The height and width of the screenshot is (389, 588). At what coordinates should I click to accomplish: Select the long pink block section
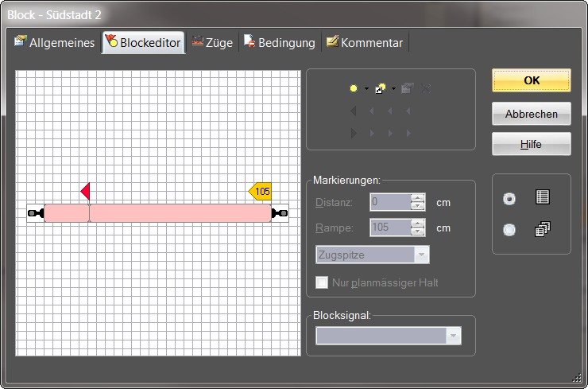coord(180,213)
